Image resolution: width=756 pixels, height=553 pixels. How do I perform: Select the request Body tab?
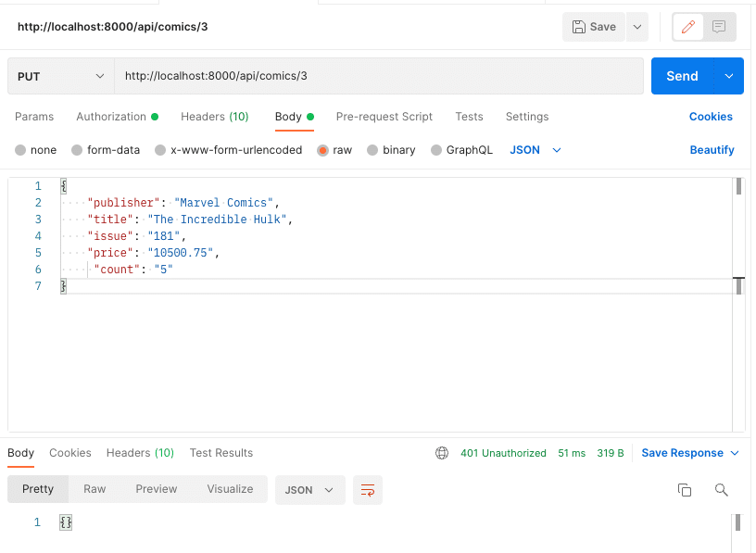click(294, 117)
